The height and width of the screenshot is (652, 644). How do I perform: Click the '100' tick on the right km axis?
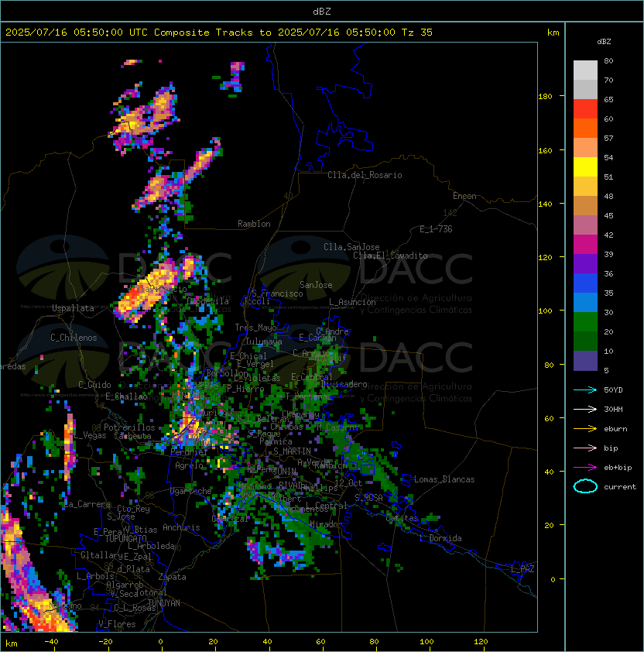pos(545,311)
